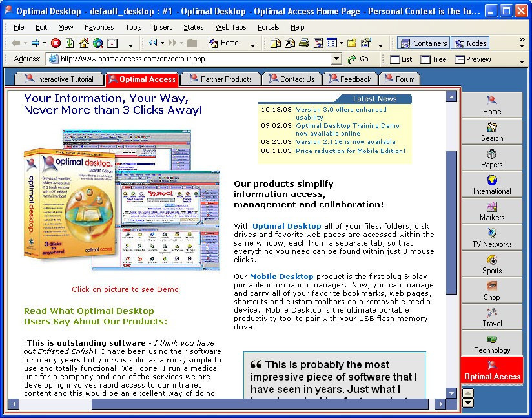
Task: Click the blue grid view icon
Action: point(331,43)
